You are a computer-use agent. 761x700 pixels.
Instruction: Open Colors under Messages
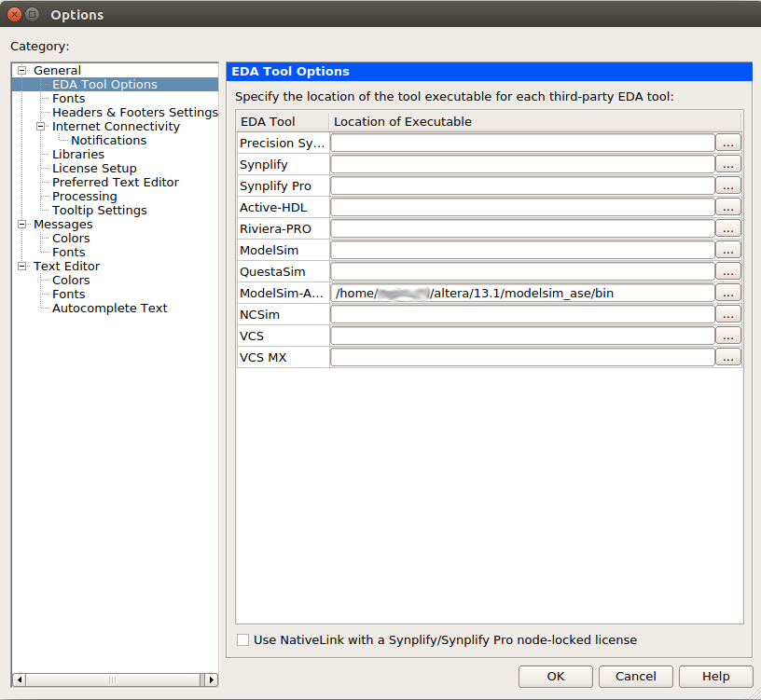(71, 239)
